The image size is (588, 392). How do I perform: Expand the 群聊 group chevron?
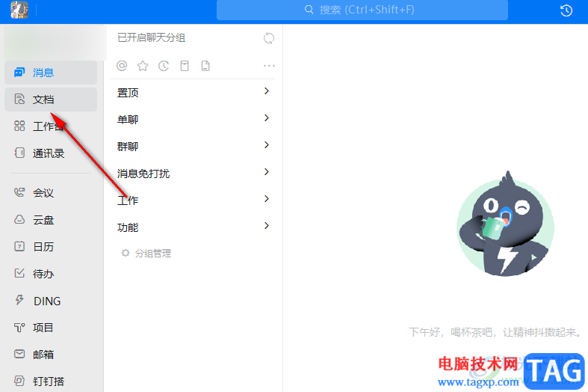pyautogui.click(x=267, y=145)
